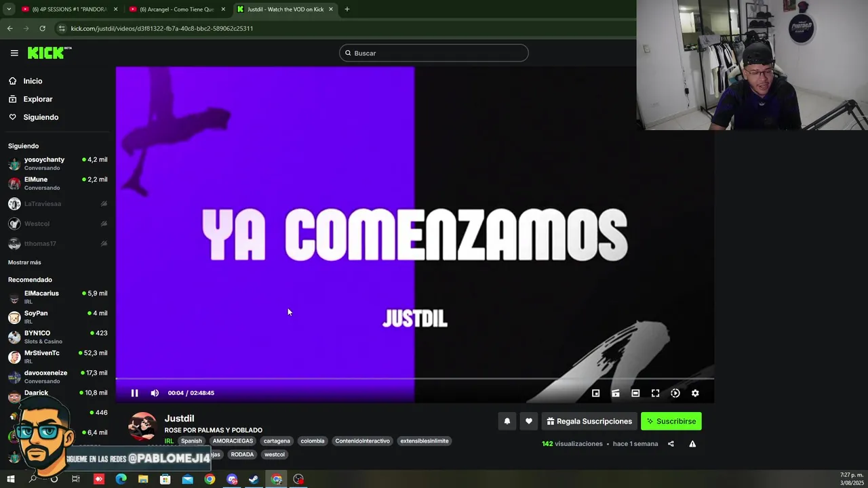Click the IRL category link
This screenshot has height=488, width=868.
(169, 441)
